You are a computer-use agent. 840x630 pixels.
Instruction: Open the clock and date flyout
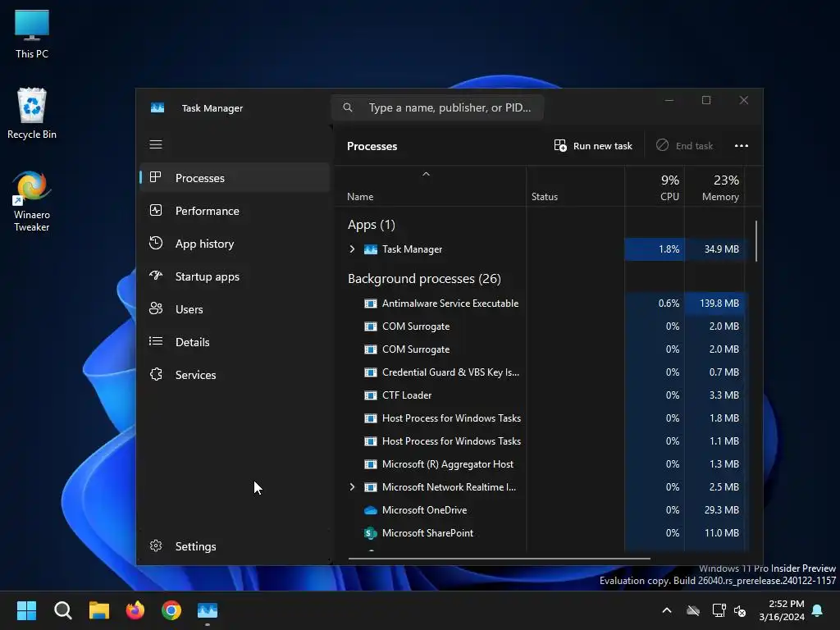[782, 610]
